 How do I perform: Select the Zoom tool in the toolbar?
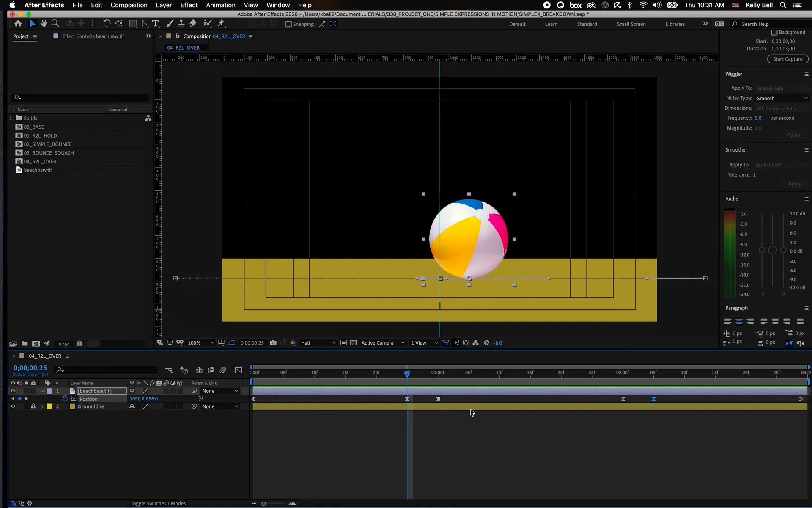[55, 23]
